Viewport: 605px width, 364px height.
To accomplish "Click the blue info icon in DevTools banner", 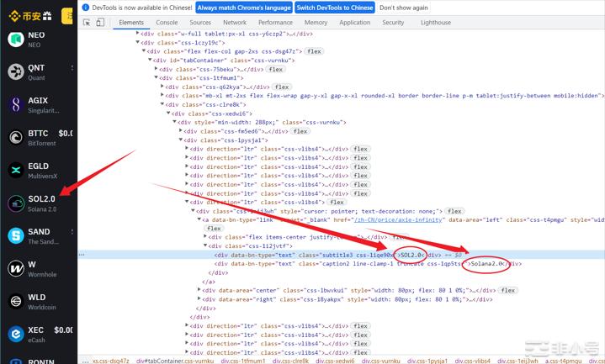I will 86,8.
